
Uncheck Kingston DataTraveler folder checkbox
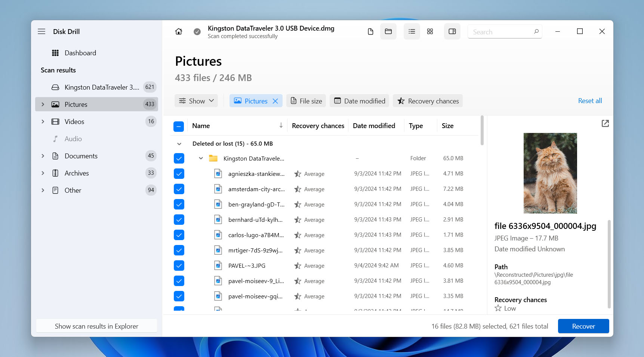(x=179, y=158)
